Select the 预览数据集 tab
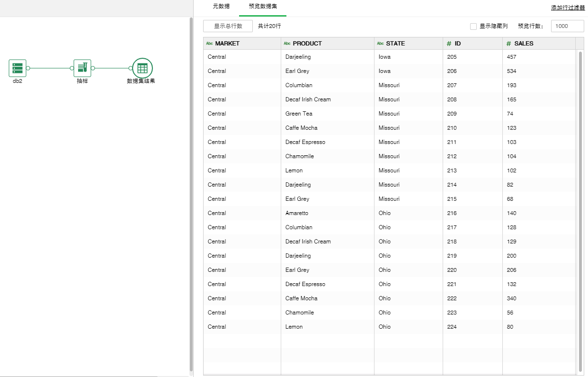588x377 pixels. pyautogui.click(x=263, y=7)
